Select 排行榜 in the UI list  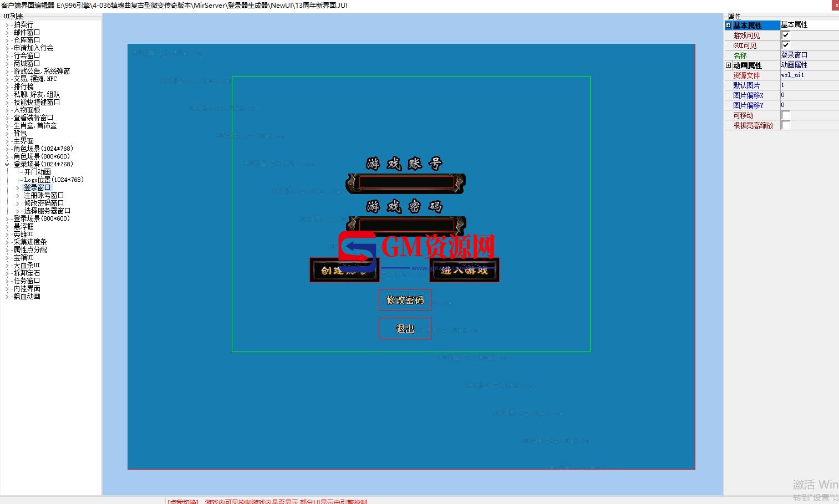[23, 87]
